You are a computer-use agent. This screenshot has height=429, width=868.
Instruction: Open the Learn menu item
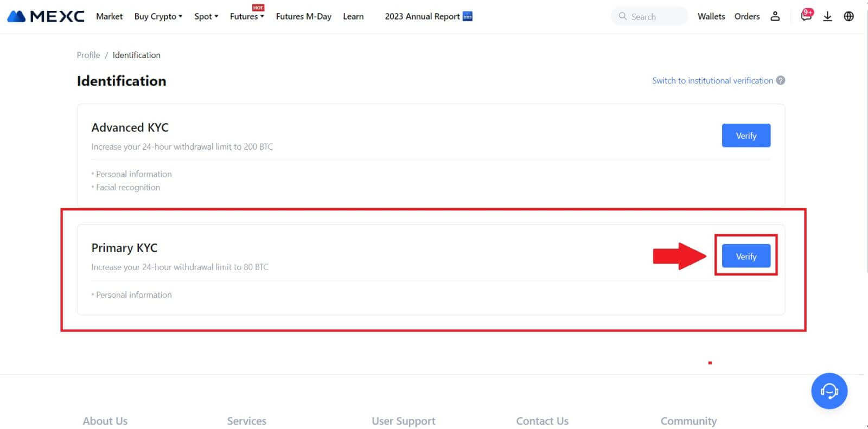click(x=353, y=16)
